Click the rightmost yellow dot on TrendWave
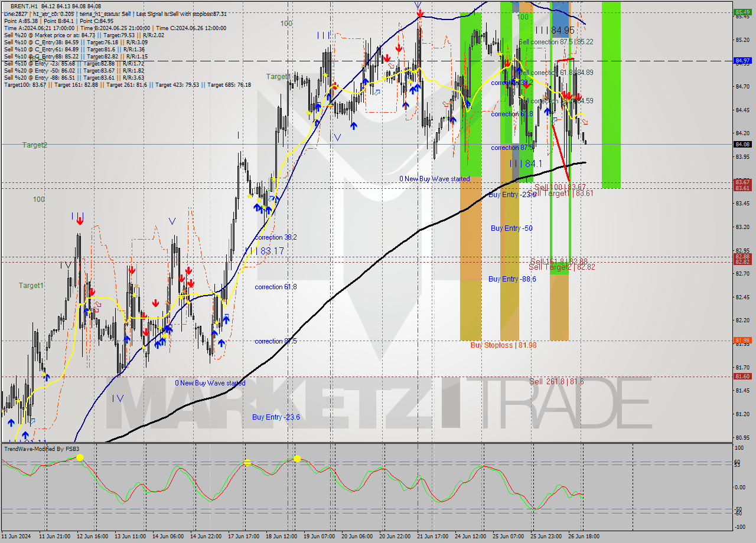The height and width of the screenshot is (543, 756). pos(297,458)
